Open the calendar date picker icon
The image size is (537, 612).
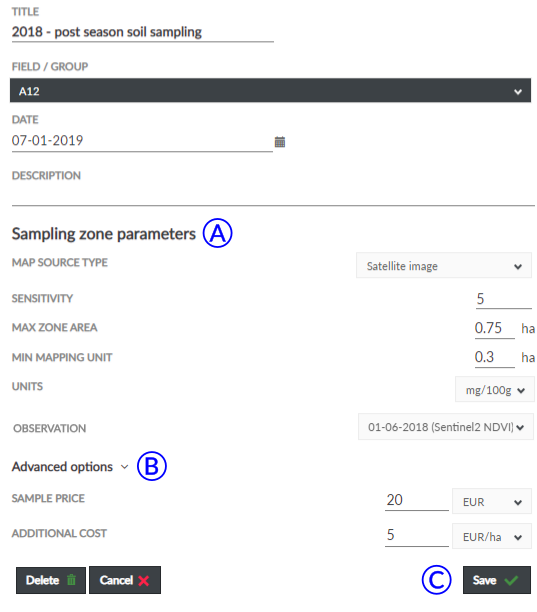(x=279, y=142)
